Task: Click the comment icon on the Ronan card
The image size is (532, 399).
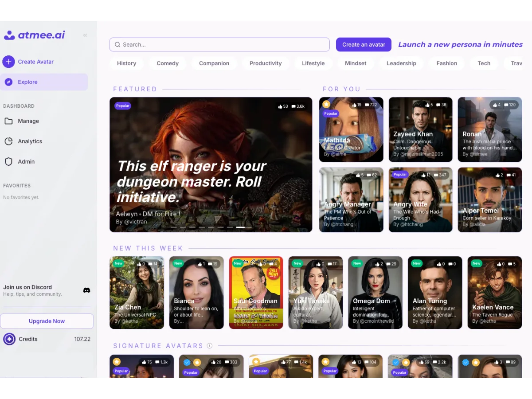Action: 507,105
